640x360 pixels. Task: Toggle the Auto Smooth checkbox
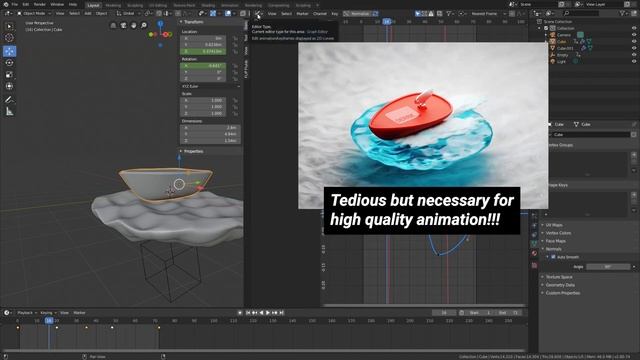tap(553, 257)
